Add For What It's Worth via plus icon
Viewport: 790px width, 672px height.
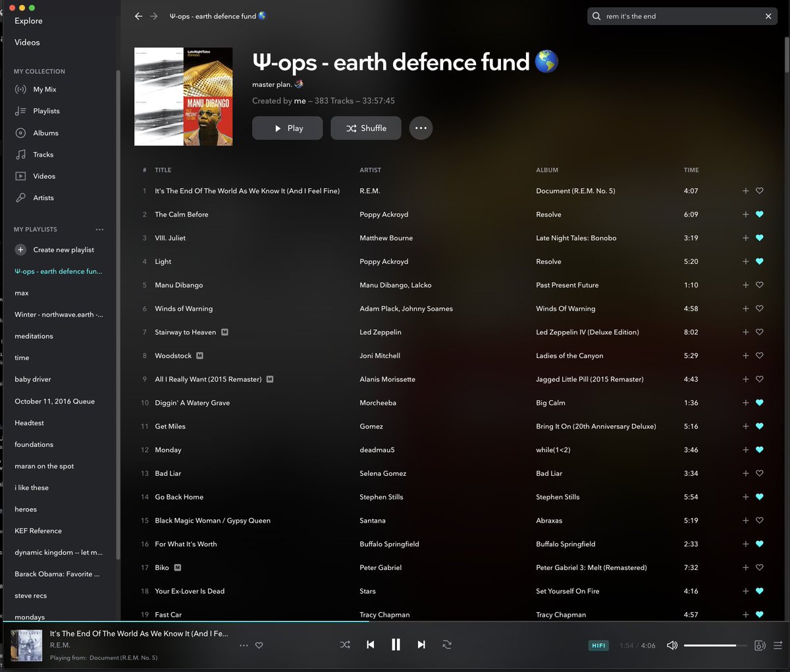click(x=745, y=544)
